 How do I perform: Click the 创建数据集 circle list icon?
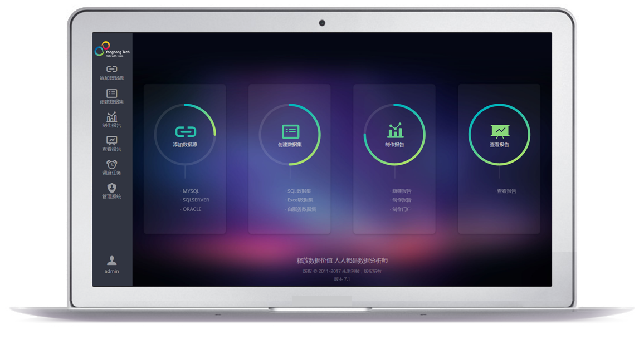[x=290, y=132]
